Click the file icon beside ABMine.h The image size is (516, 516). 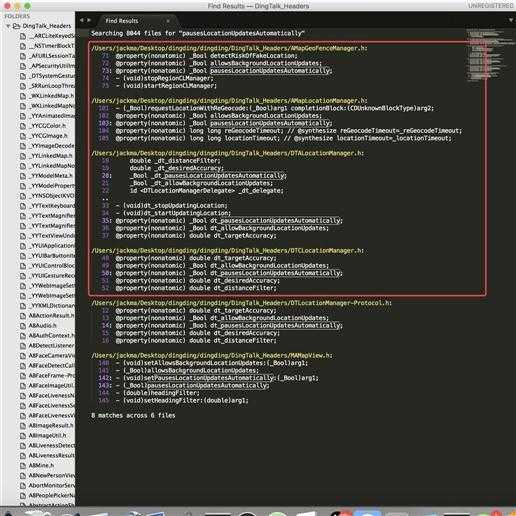[x=23, y=465]
